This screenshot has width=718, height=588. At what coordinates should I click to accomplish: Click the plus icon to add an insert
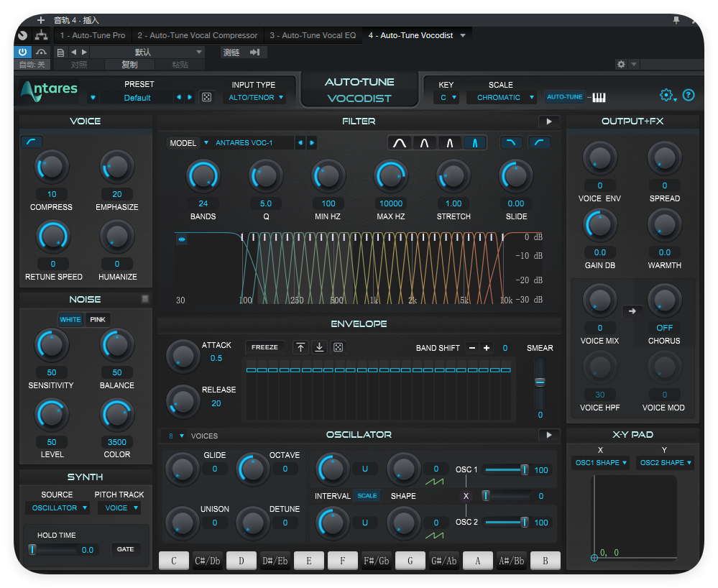click(41, 19)
